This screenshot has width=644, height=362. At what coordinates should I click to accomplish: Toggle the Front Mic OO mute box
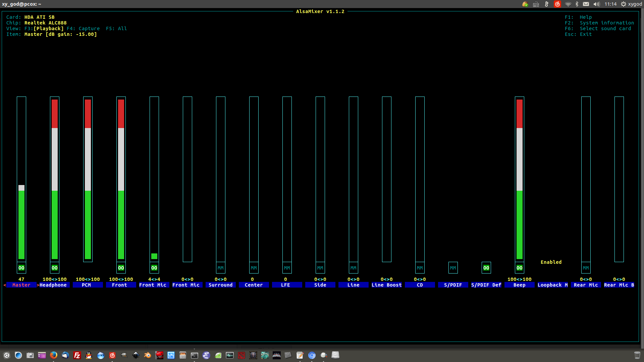click(154, 268)
